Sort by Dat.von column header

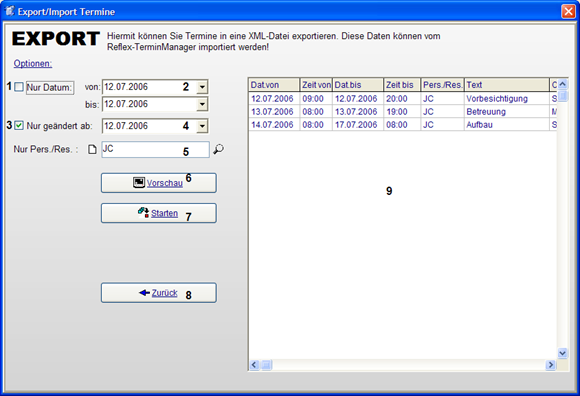click(x=274, y=85)
